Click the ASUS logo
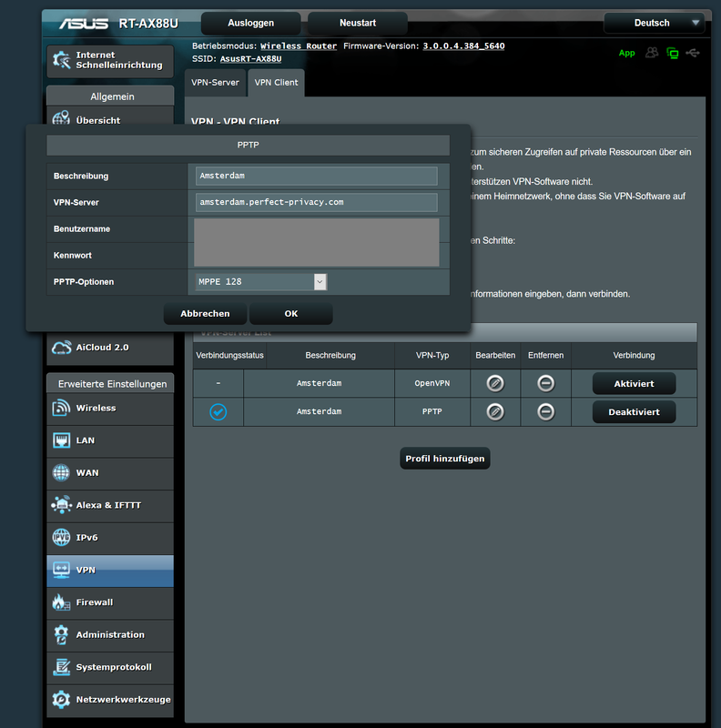The height and width of the screenshot is (728, 721). (84, 24)
